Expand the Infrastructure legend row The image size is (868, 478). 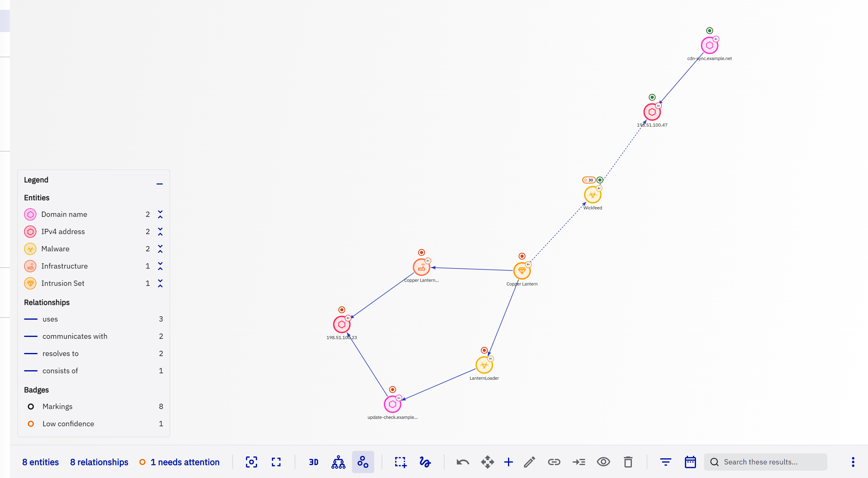coord(160,266)
